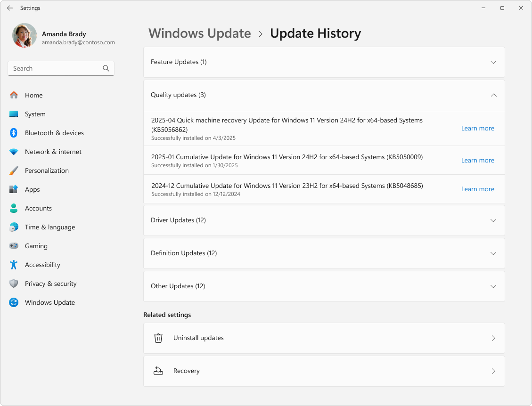Click the trash can icon for Uninstall updates
Screen dimensions: 532x406
click(158, 338)
